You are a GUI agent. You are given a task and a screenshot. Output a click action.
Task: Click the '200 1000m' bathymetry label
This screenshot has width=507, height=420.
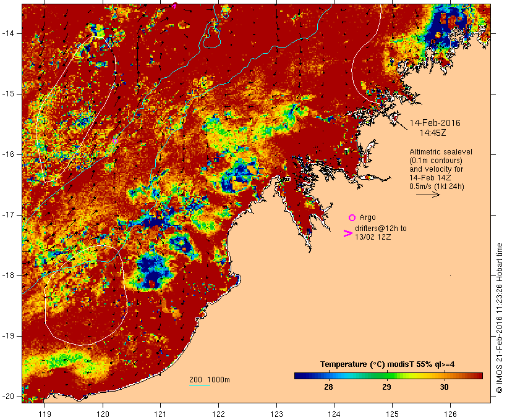pos(210,380)
